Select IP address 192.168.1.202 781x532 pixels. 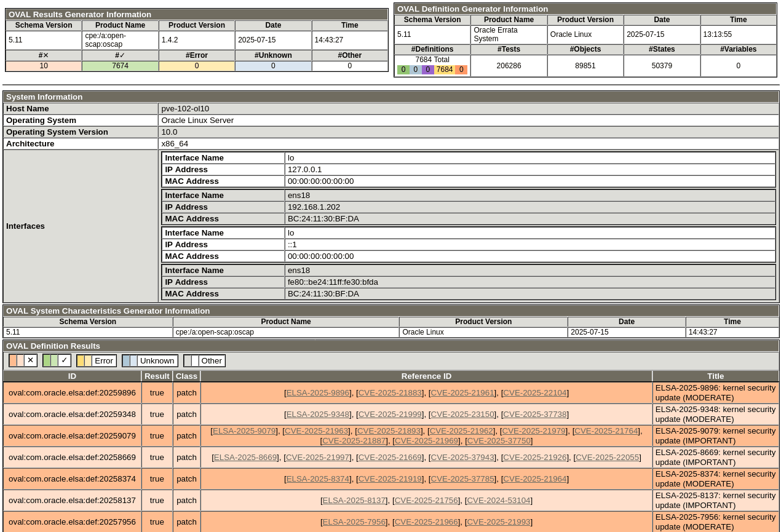pos(314,207)
